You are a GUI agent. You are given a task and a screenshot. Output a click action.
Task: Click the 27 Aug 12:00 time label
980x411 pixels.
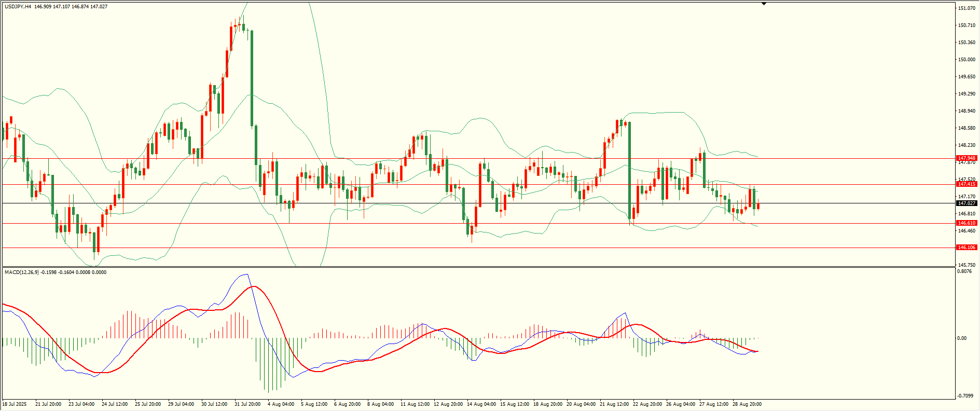point(714,404)
